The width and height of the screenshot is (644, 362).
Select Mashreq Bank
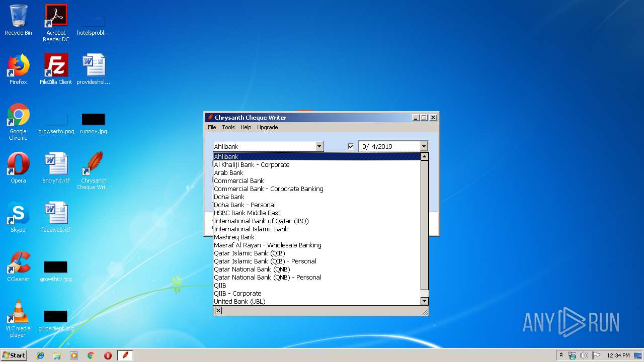(316, 237)
